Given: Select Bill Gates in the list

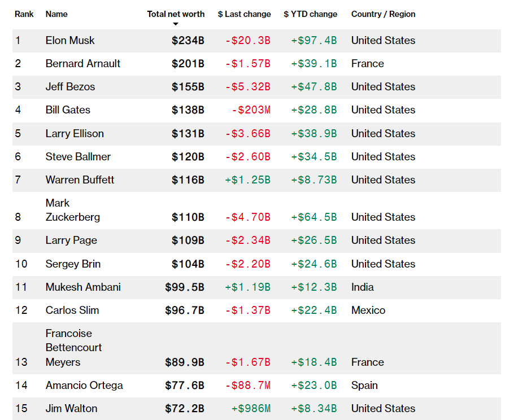Looking at the screenshot, I should coord(68,110).
